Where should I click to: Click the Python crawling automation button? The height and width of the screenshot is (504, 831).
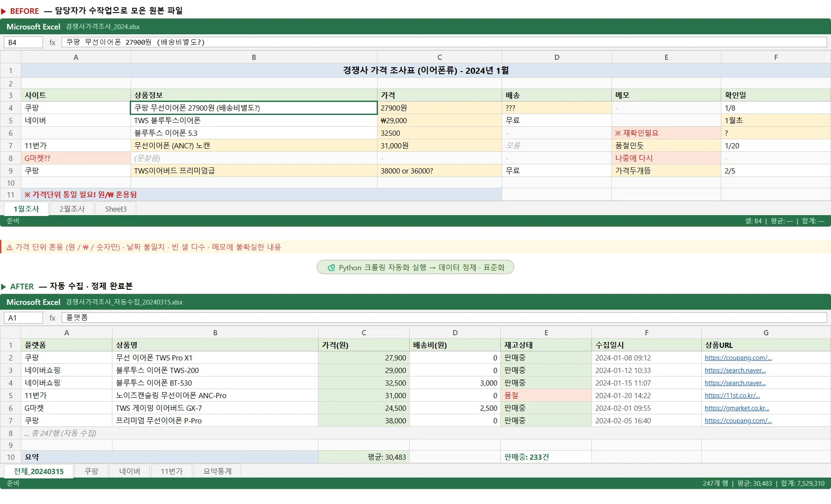(415, 267)
